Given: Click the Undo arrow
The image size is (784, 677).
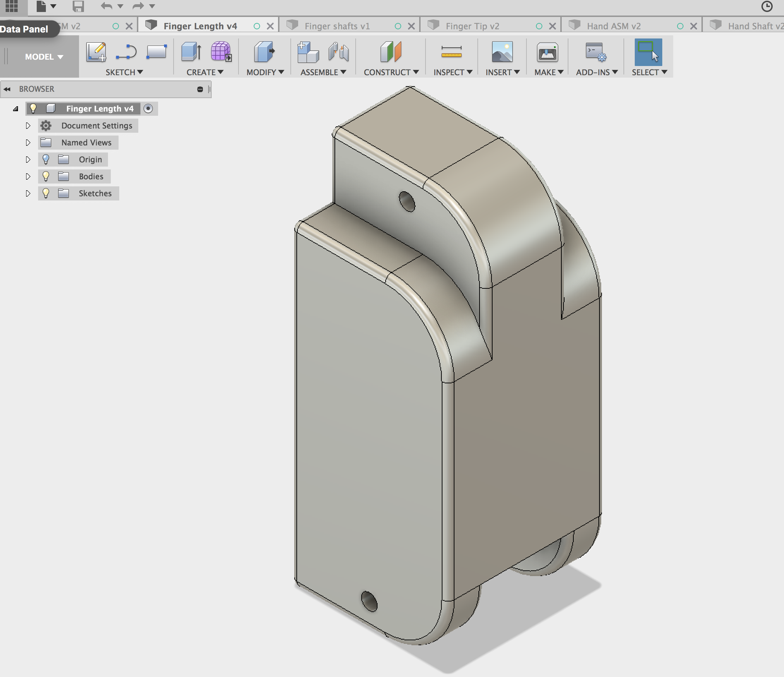Looking at the screenshot, I should pyautogui.click(x=107, y=6).
